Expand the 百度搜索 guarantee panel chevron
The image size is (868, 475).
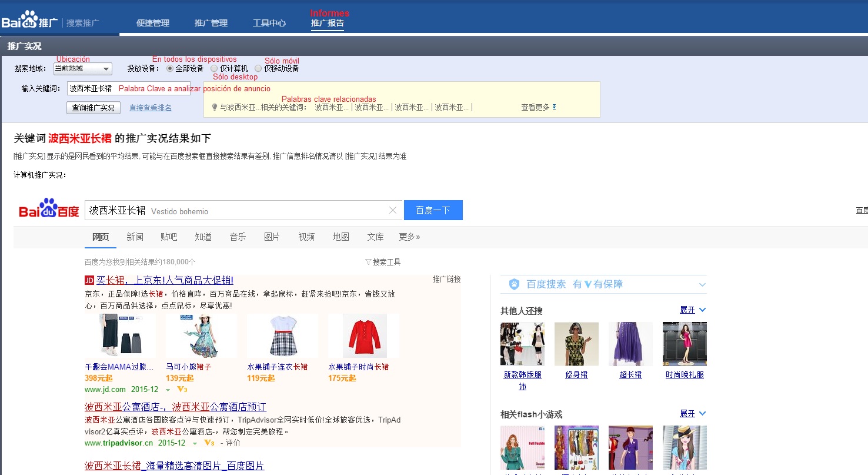[702, 285]
